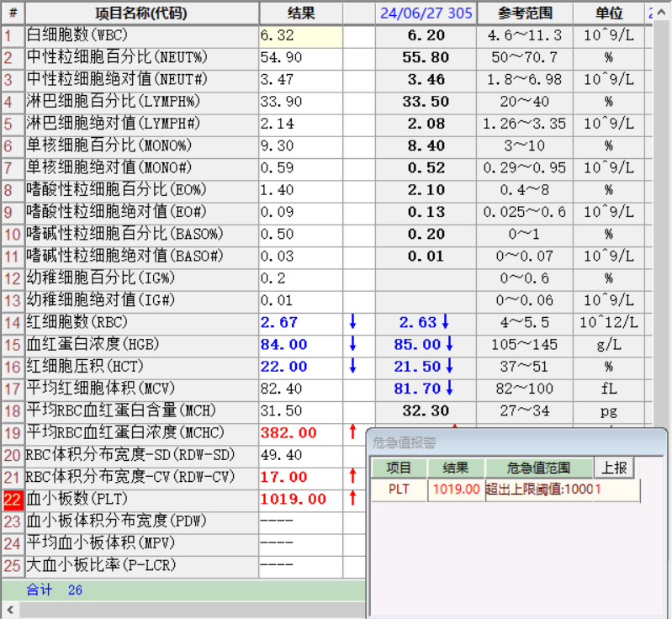Click the left scroll arrow at the bottom
Screen dimensions: 672x619
(10, 609)
